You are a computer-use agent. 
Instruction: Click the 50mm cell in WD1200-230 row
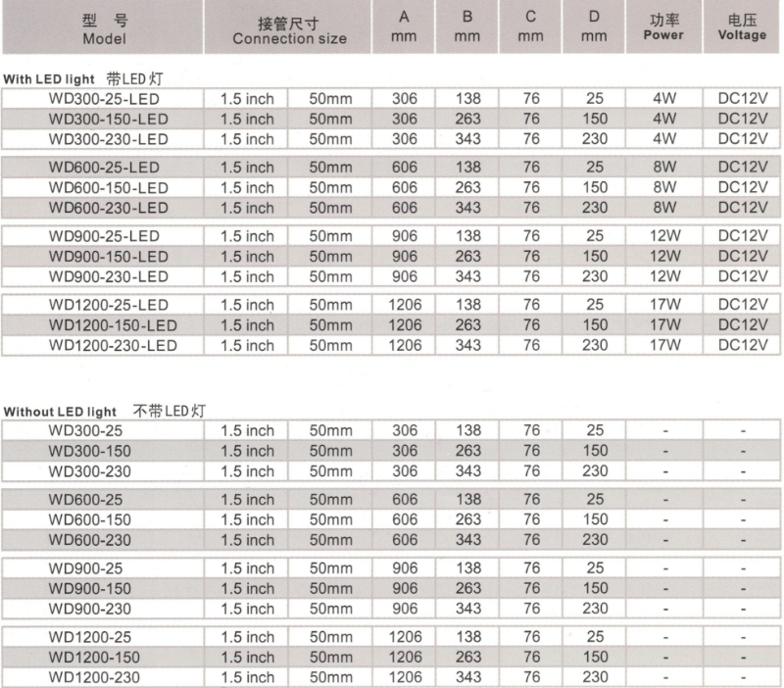[x=330, y=677]
